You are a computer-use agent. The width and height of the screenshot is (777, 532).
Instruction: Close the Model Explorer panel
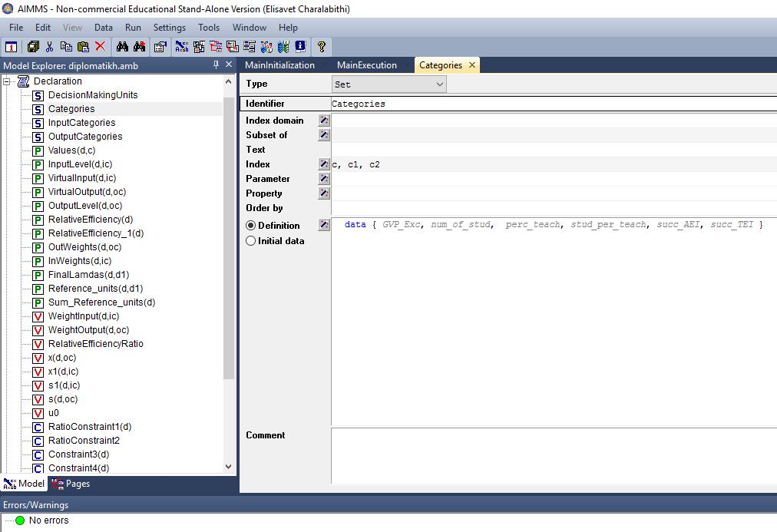(229, 64)
